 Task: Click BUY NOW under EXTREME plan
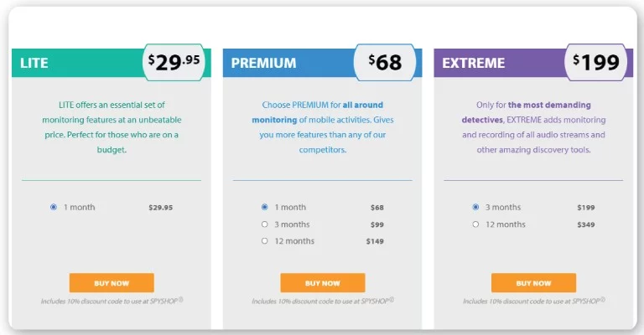533,283
